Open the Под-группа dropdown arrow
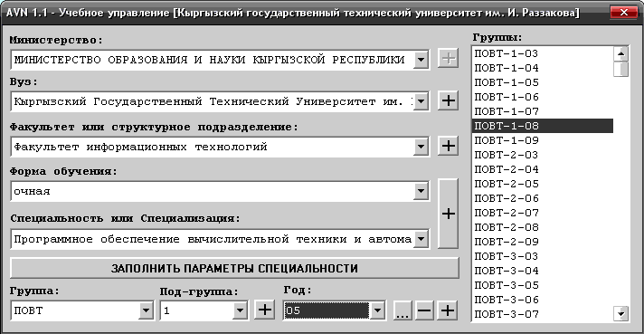The image size is (644, 334). 240,310
